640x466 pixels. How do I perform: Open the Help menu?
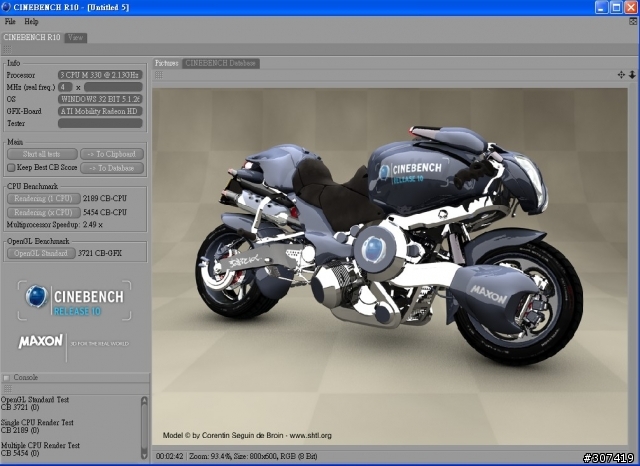[x=31, y=22]
